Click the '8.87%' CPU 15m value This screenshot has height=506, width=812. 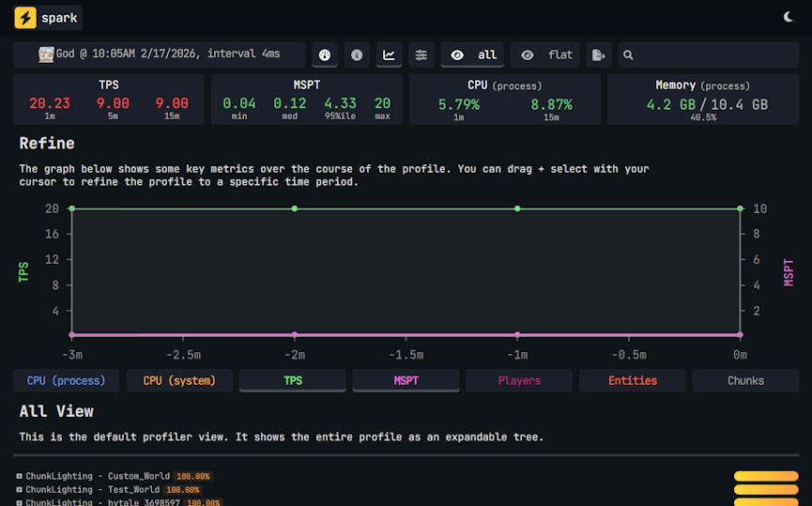click(552, 104)
